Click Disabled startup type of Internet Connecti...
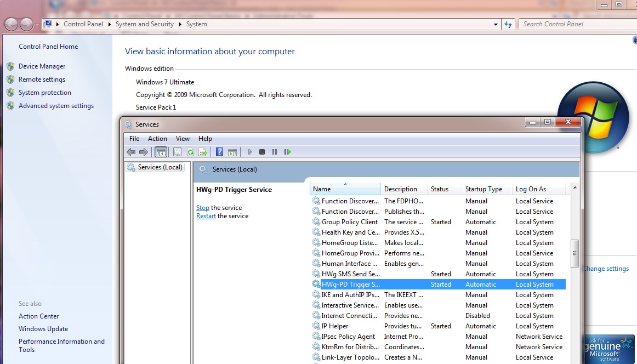637x364 pixels. coord(478,316)
